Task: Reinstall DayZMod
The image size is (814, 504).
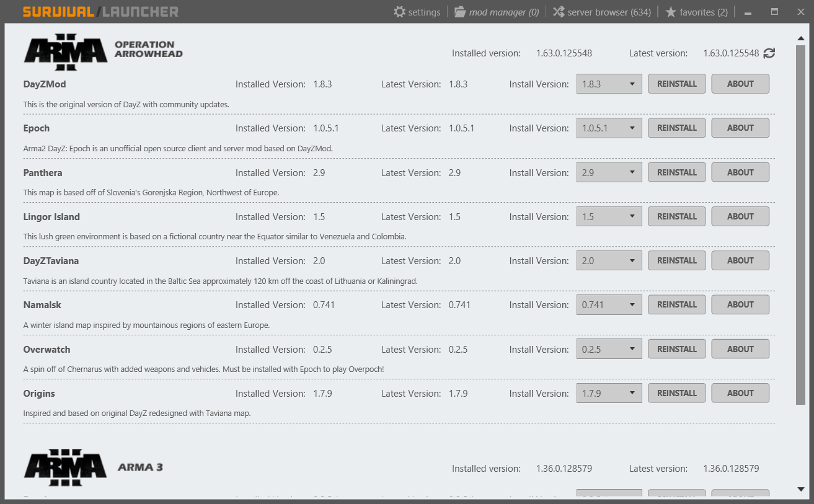Action: point(677,84)
